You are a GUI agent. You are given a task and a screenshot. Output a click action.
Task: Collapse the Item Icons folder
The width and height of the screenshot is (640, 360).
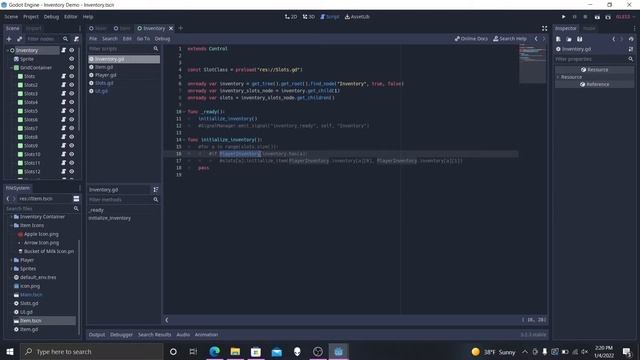click(11, 225)
